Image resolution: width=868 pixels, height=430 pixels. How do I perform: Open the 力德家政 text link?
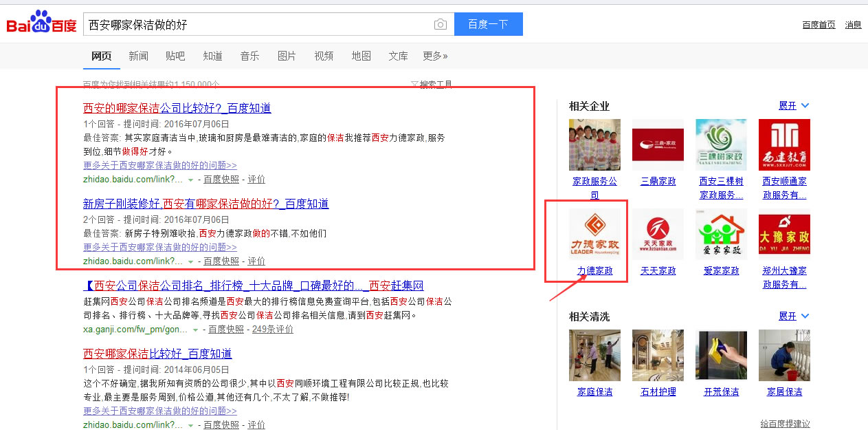click(594, 270)
